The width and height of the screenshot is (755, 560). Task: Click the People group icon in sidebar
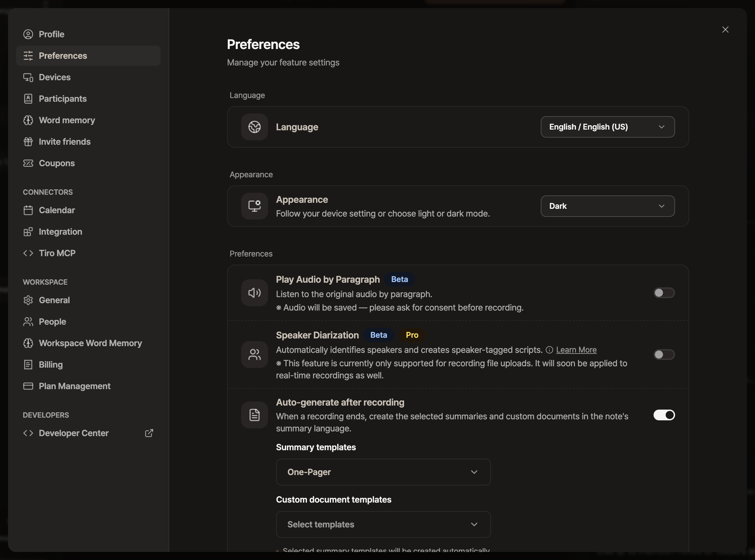(x=28, y=322)
